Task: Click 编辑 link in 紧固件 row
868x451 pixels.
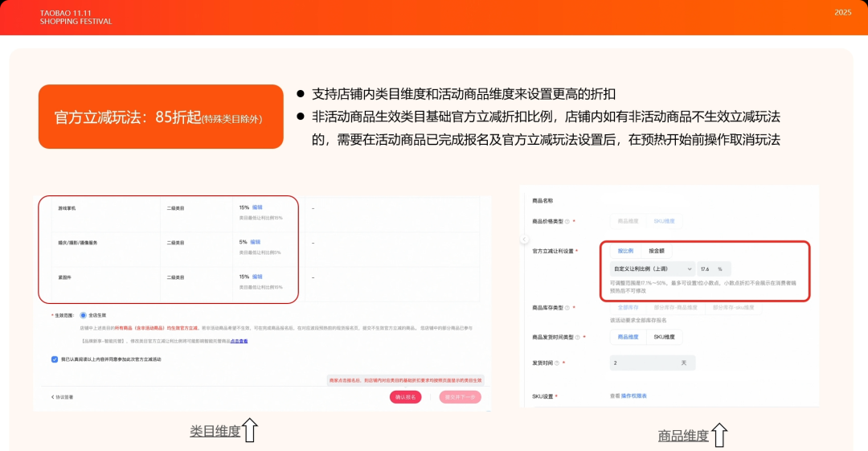Action: tap(257, 277)
